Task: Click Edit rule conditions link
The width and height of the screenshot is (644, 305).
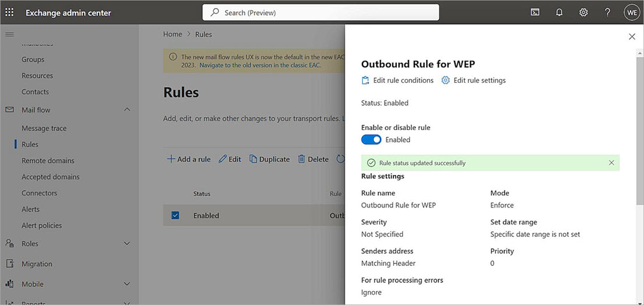Action: (397, 80)
